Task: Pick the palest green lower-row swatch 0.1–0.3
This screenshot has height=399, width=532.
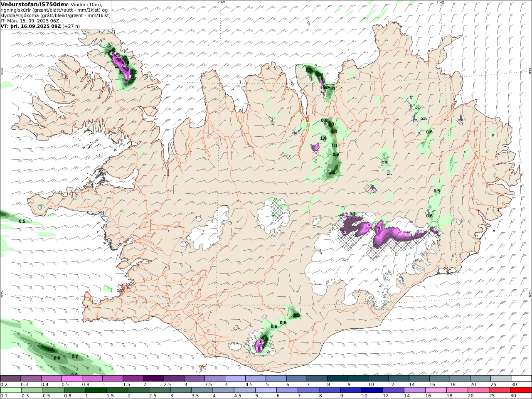Action: click(x=11, y=390)
